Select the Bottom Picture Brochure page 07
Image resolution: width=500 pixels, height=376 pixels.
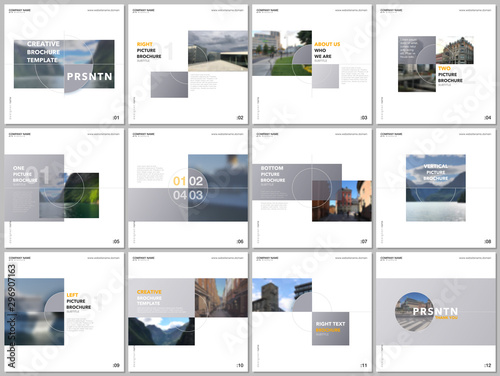click(x=312, y=188)
